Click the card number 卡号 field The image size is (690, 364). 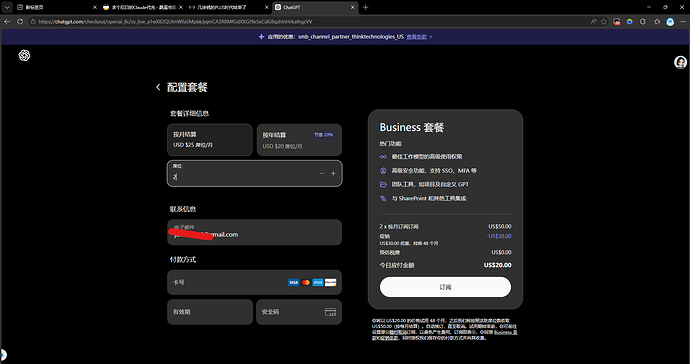pyautogui.click(x=254, y=282)
